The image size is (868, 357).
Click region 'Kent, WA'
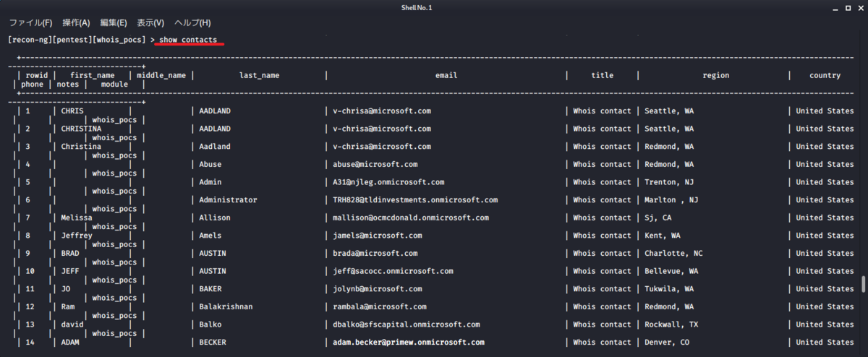663,236
